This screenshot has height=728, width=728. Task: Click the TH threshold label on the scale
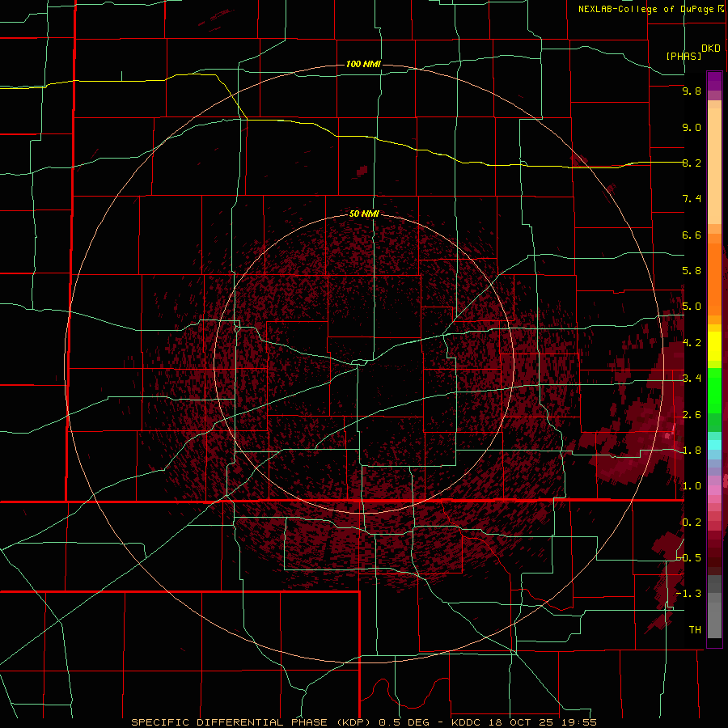695,630
